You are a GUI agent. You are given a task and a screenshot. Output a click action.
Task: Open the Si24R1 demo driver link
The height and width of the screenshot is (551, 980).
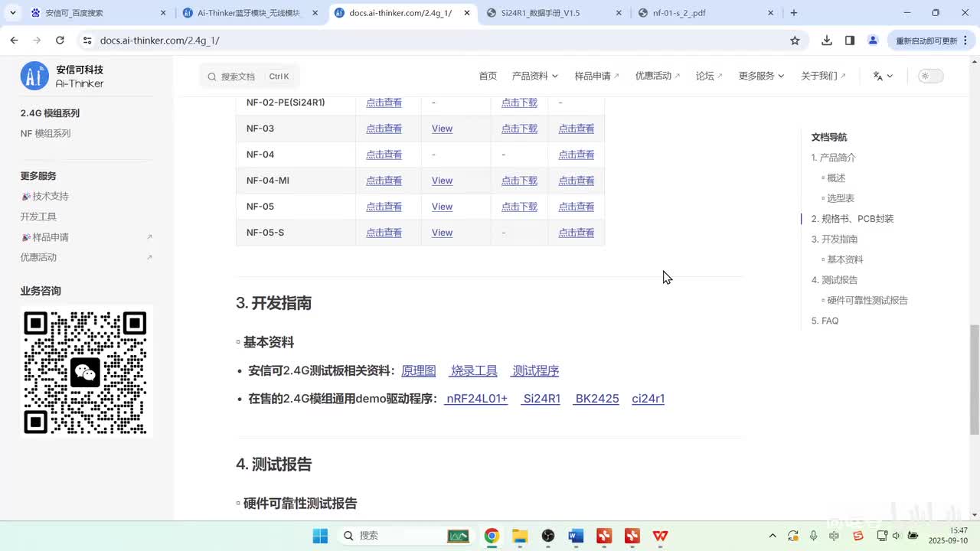coord(541,399)
